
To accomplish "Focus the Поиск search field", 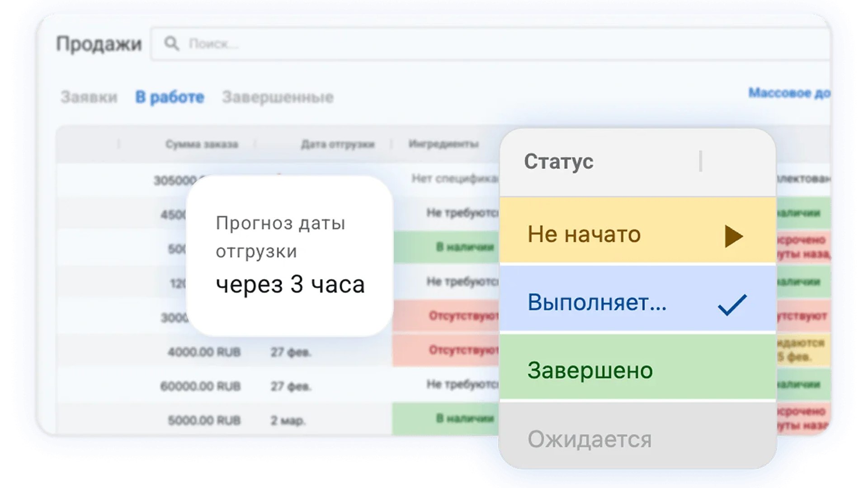I will pos(491,44).
